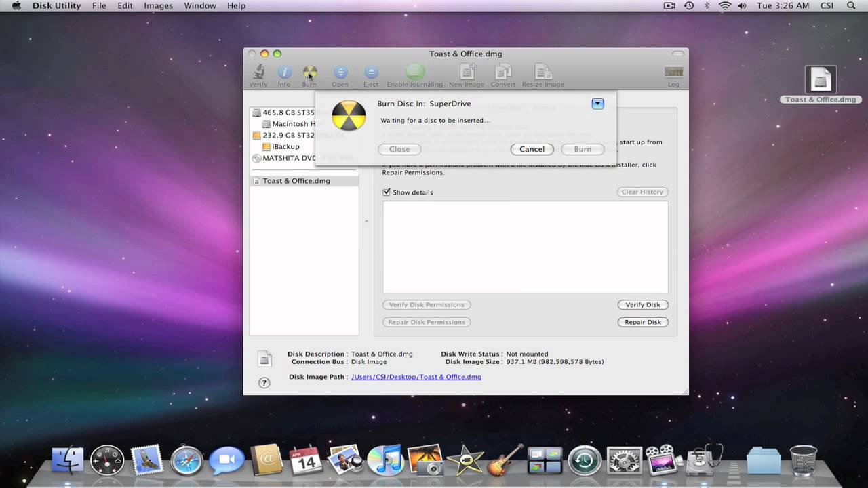Image resolution: width=868 pixels, height=488 pixels.
Task: Open iCal calendar in the Dock
Action: tap(306, 460)
